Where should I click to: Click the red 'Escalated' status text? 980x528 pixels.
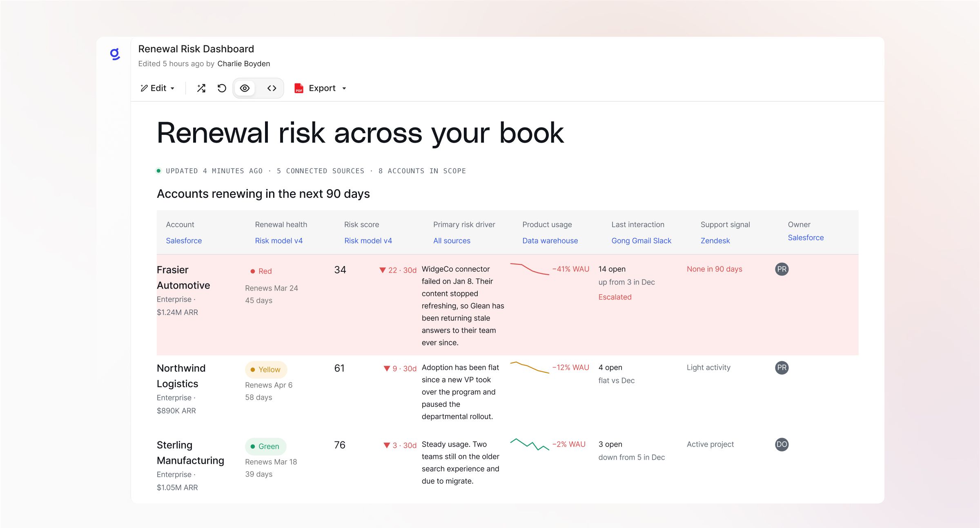pyautogui.click(x=615, y=297)
